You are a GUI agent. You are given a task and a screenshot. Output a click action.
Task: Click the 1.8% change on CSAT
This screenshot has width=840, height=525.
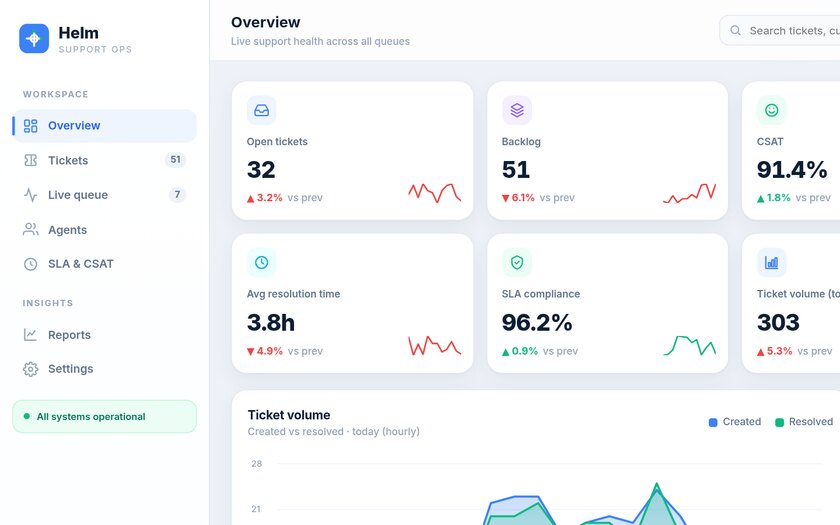coord(774,198)
